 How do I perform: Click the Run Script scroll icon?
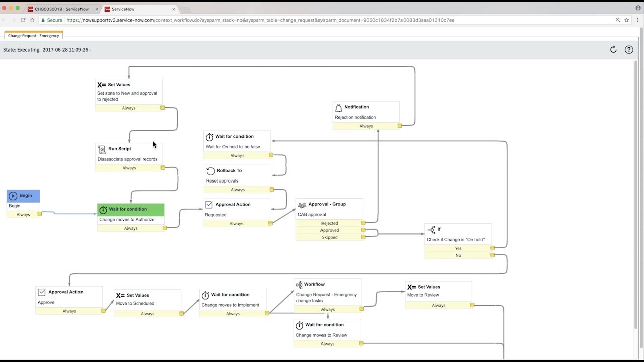[102, 149]
